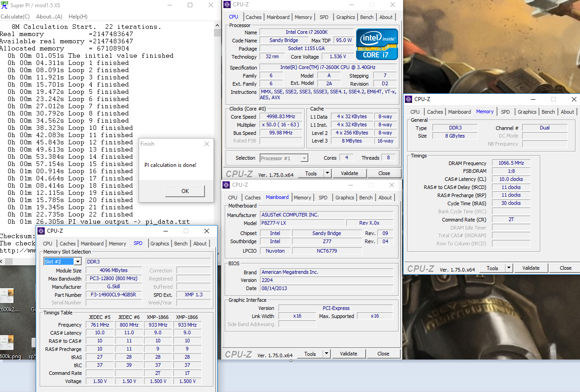Click OK in the Finish dialog

tap(185, 191)
